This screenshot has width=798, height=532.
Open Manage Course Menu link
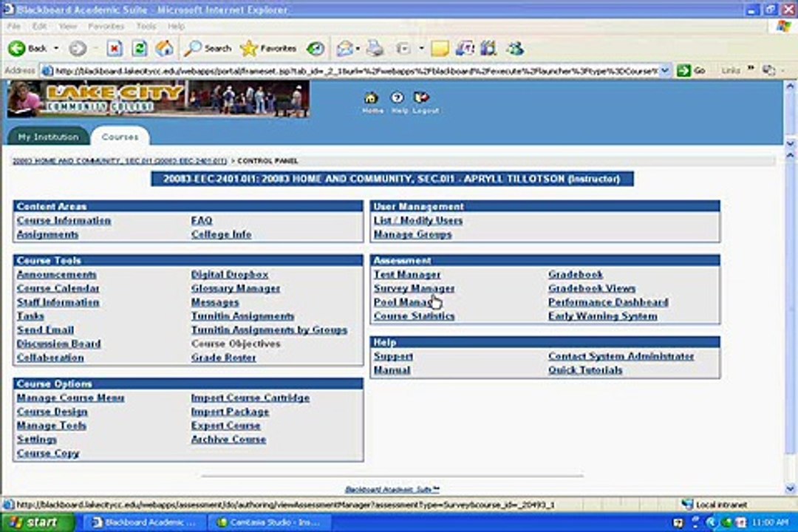(71, 398)
